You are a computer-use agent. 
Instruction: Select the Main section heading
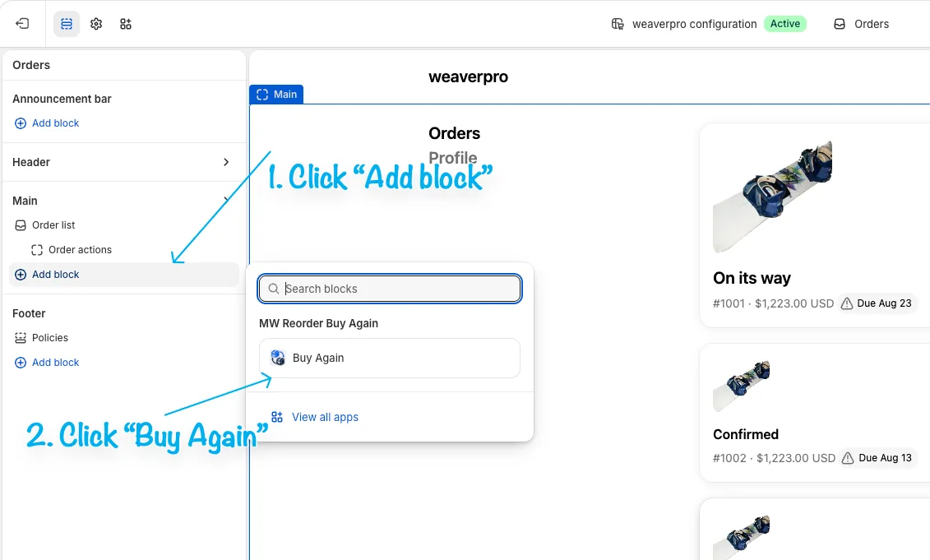[25, 201]
